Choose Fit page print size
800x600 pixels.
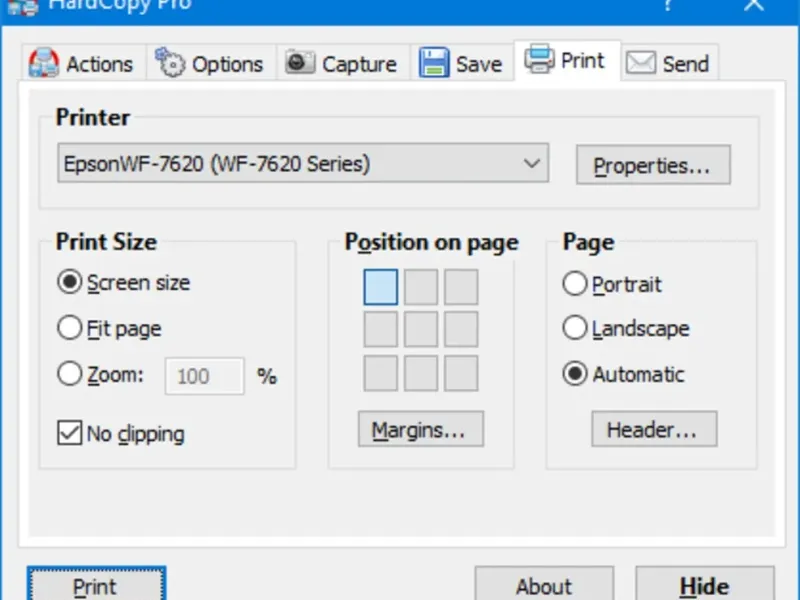[109, 328]
